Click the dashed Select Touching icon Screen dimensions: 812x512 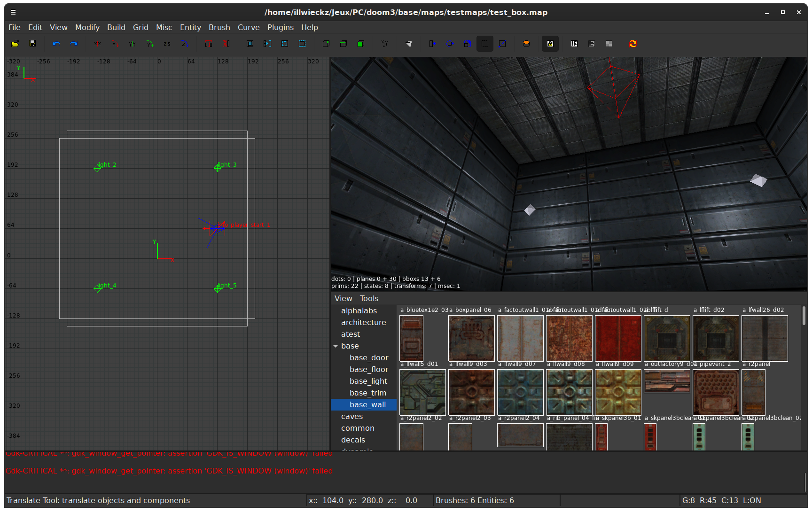click(x=285, y=44)
